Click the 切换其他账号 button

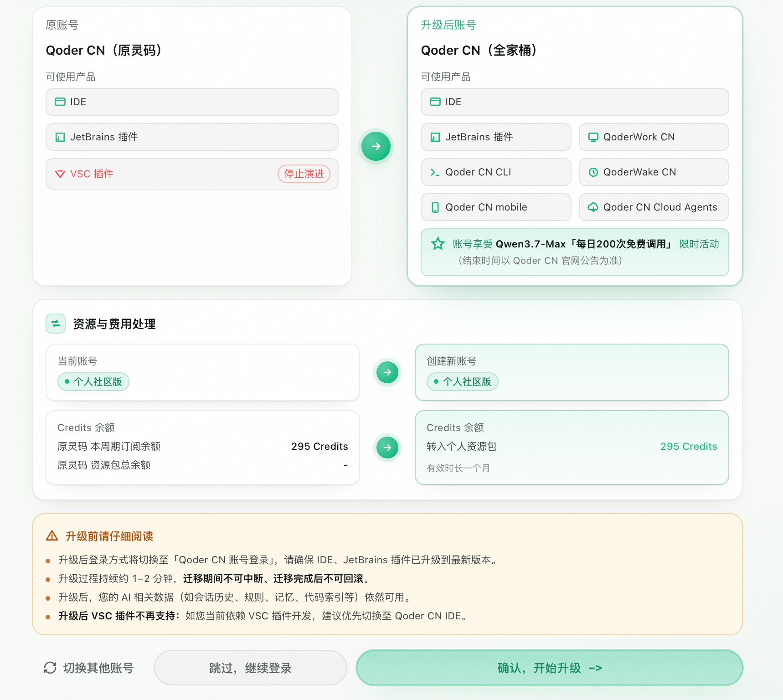tap(89, 668)
